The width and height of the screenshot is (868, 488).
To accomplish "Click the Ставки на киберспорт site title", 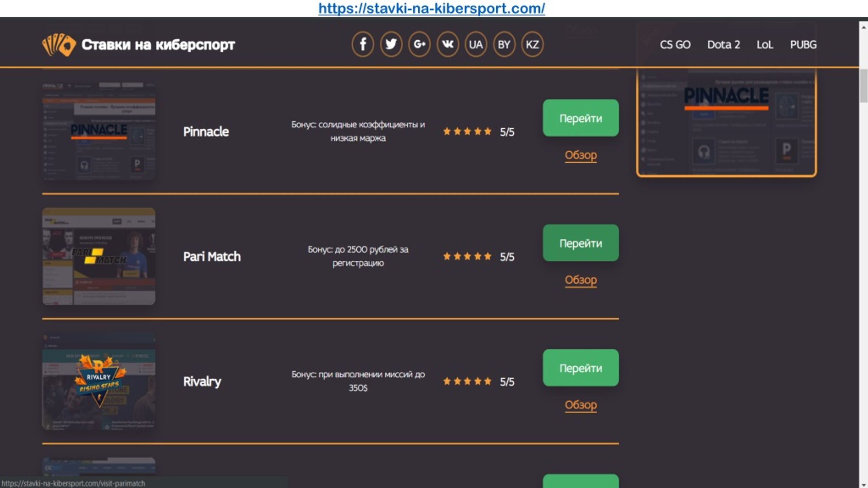I will (x=158, y=44).
